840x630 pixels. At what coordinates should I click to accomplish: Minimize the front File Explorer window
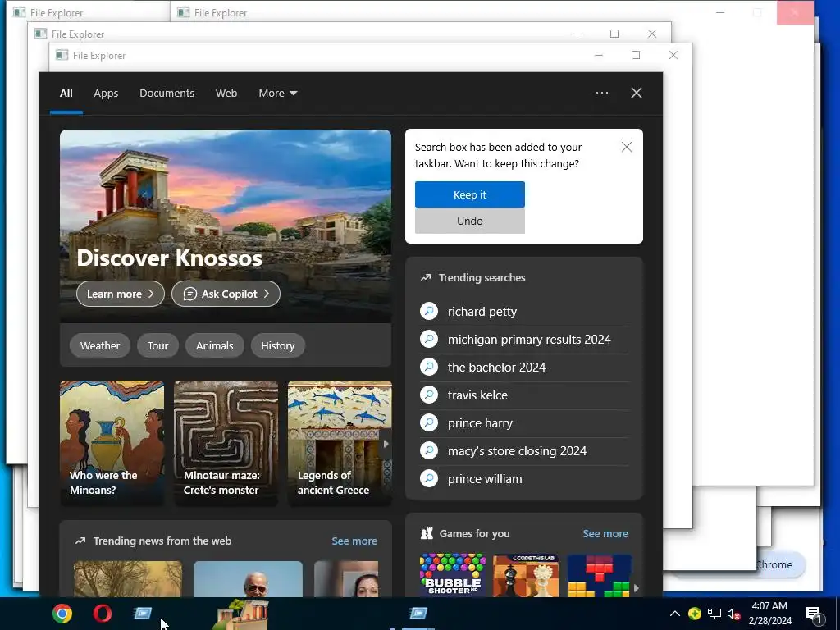[599, 55]
